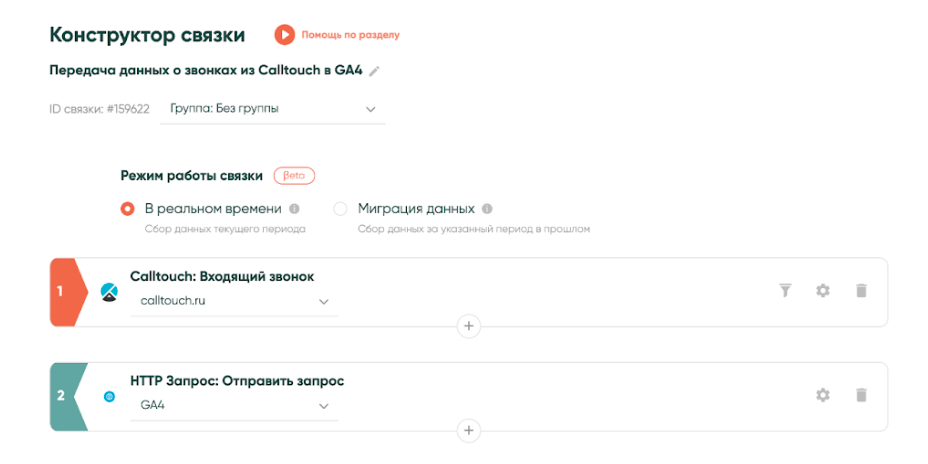Click the pencil icon to edit the name
928x464 pixels.
375,71
